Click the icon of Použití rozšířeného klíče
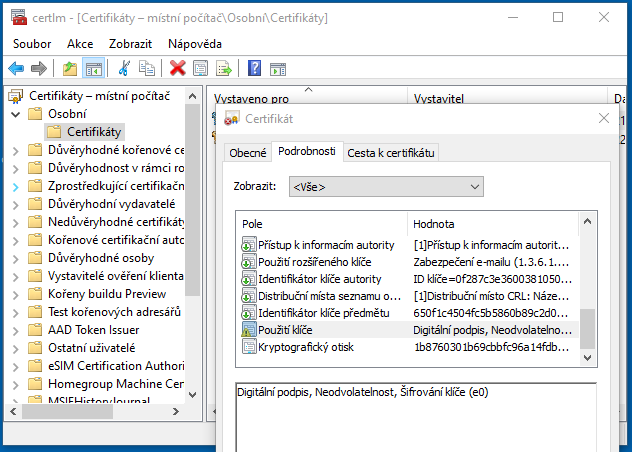Screen dimensions: 632x452 248,262
